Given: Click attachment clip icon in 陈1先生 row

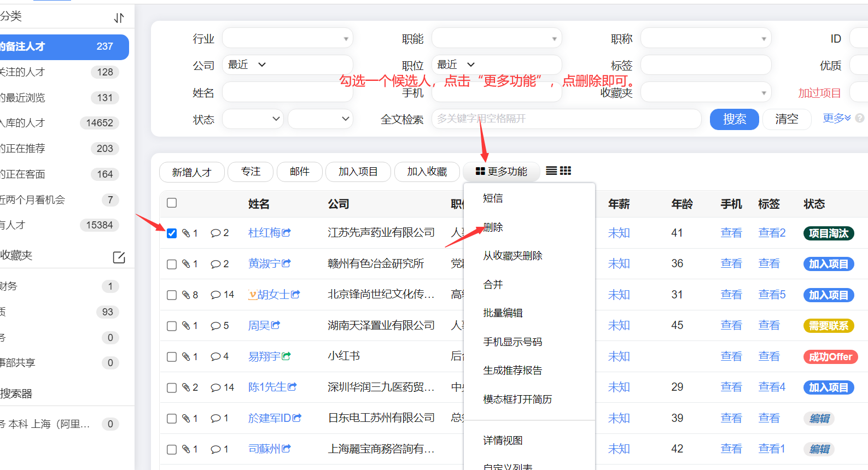Looking at the screenshot, I should [186, 387].
